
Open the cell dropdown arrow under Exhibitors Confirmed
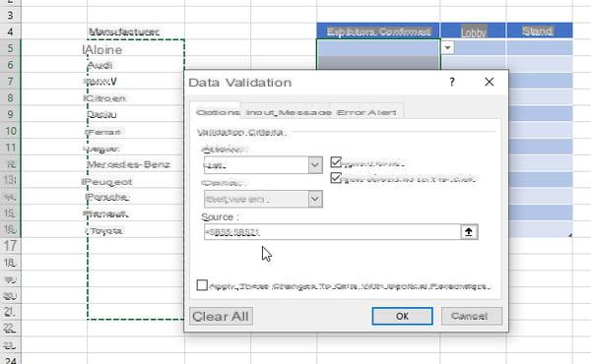(x=447, y=48)
